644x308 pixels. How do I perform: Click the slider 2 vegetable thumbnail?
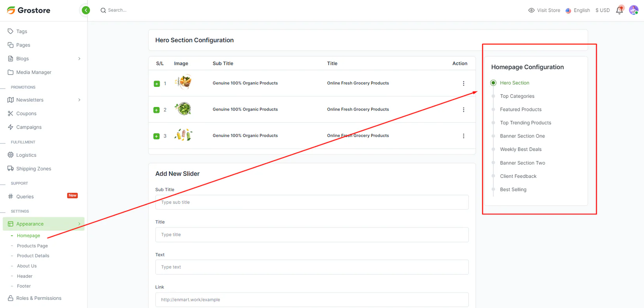[x=183, y=109]
